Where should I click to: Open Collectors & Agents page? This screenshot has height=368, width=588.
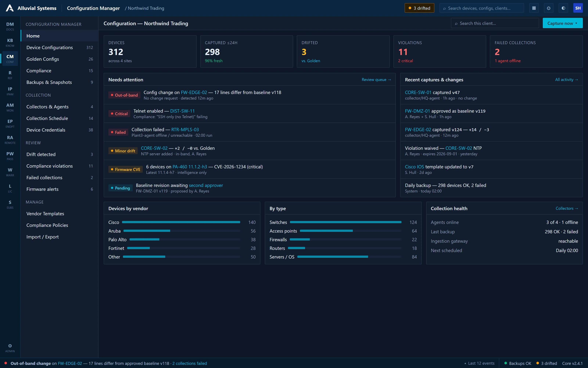[60, 107]
